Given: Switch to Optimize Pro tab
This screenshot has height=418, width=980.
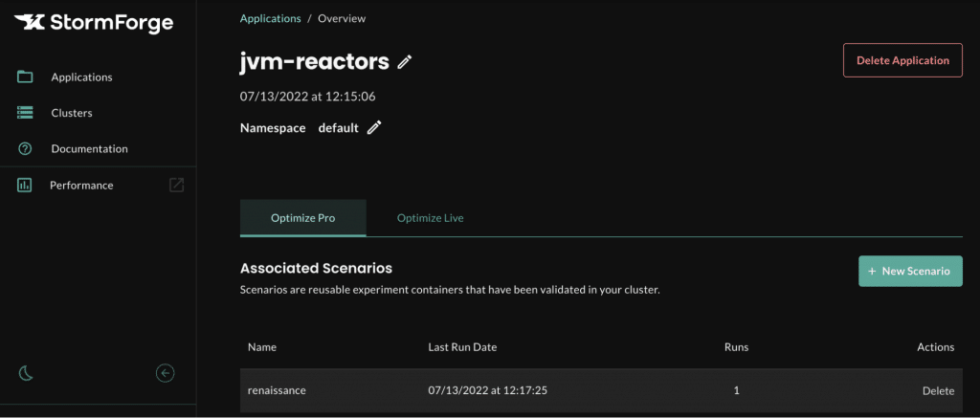Looking at the screenshot, I should point(303,218).
